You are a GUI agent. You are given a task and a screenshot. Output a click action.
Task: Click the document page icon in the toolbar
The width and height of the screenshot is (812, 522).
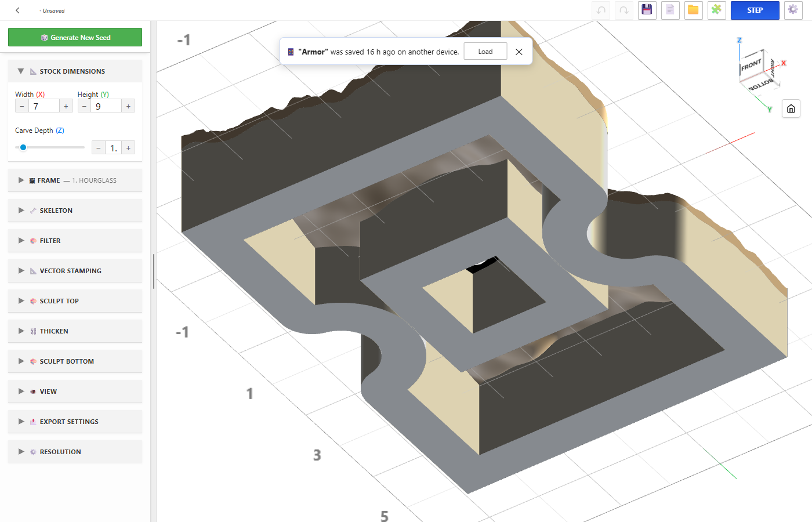(x=670, y=10)
